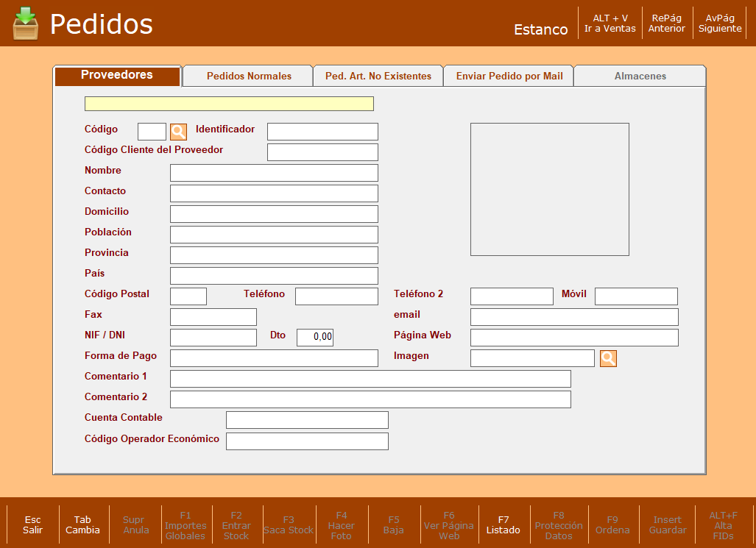Viewport: 756px width, 548px height.
Task: Click the Insert Guardar button
Action: [668, 525]
